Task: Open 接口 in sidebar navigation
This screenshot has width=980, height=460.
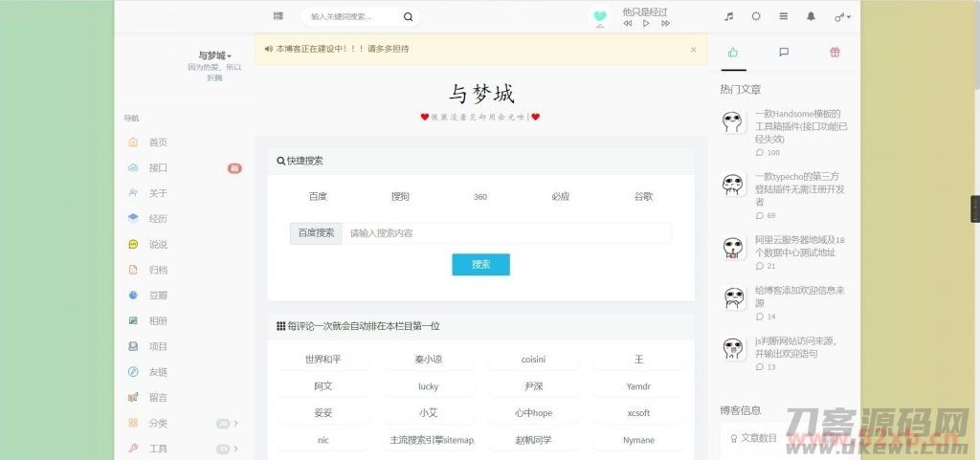Action: pyautogui.click(x=158, y=168)
